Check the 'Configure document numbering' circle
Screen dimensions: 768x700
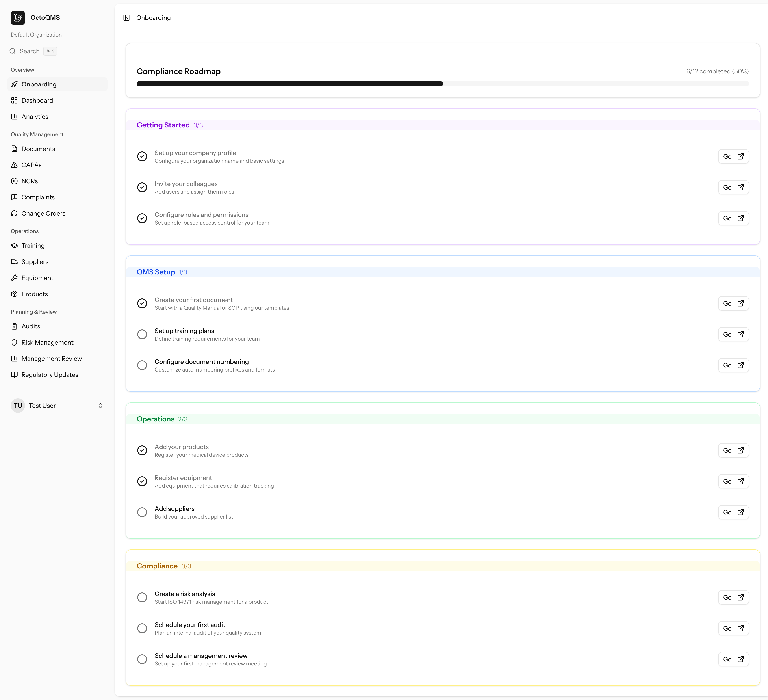coord(142,365)
